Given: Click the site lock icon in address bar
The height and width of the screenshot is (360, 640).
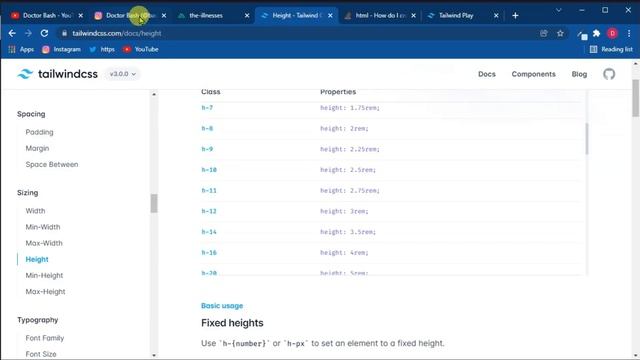Looking at the screenshot, I should [64, 33].
